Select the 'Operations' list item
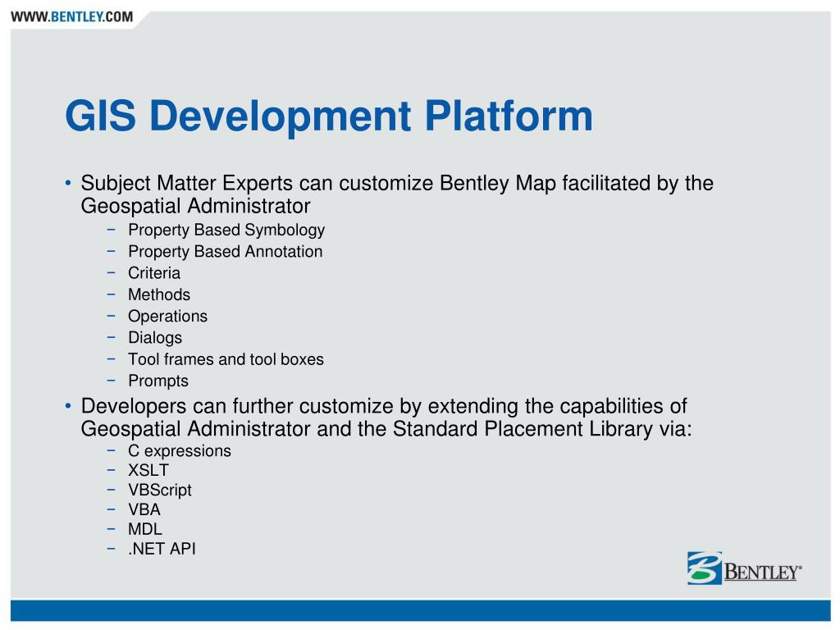 click(167, 316)
